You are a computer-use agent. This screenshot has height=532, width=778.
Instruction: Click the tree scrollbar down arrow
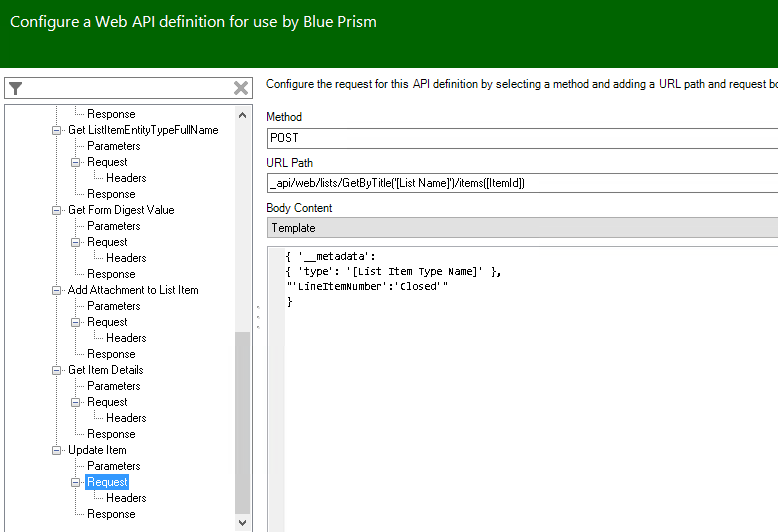[242, 522]
